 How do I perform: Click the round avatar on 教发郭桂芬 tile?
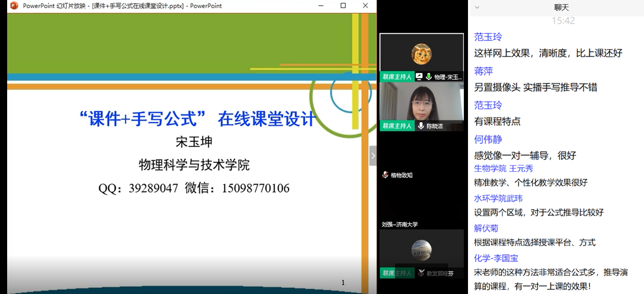click(421, 250)
